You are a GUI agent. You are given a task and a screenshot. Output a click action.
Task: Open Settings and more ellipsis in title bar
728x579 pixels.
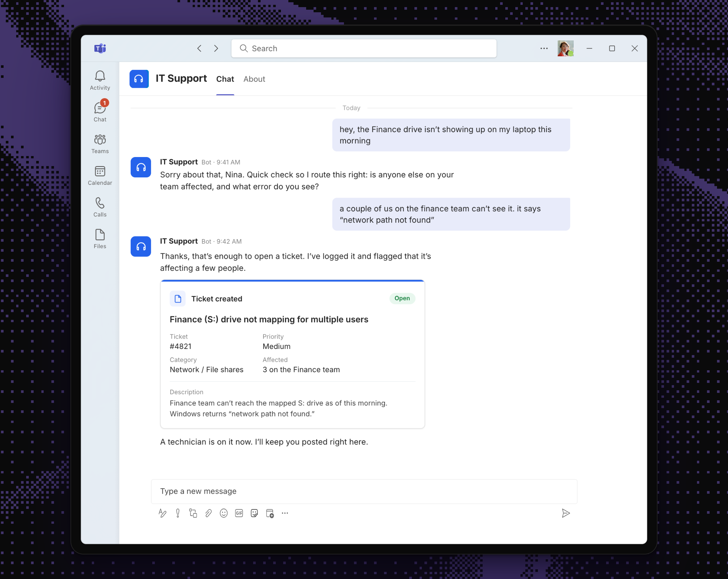[544, 48]
